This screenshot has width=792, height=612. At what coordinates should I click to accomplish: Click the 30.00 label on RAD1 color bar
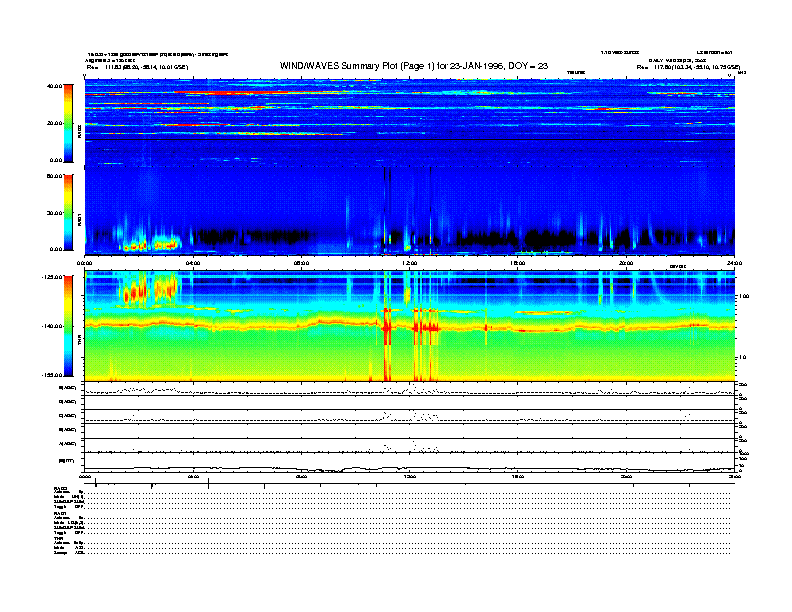click(x=54, y=213)
